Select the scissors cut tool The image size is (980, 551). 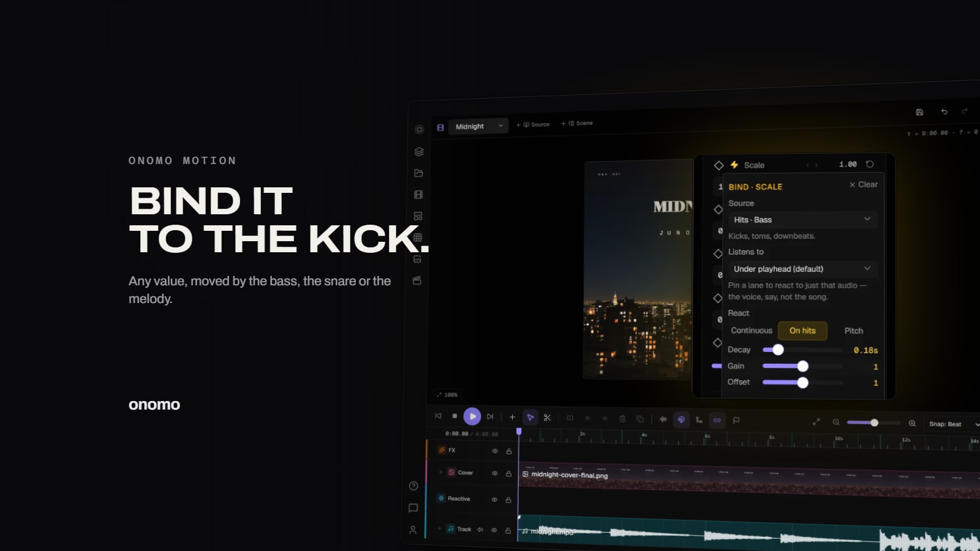tap(548, 418)
